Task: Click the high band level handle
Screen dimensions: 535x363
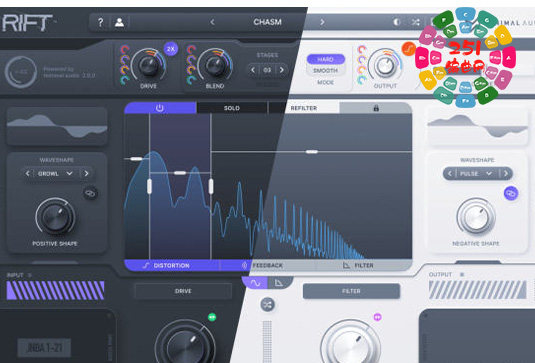Action: click(x=312, y=151)
